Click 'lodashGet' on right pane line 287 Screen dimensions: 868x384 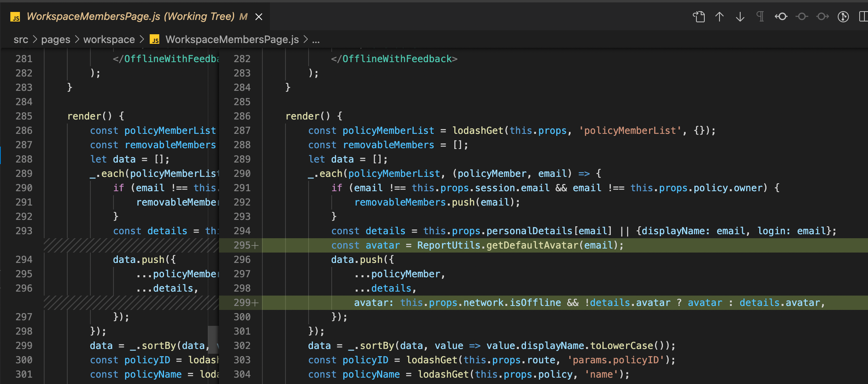coord(478,131)
